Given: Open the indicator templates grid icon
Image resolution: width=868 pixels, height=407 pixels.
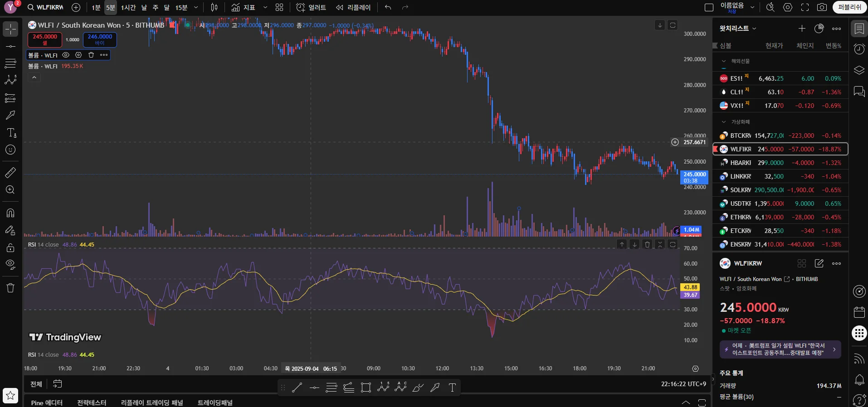Looking at the screenshot, I should click(279, 7).
